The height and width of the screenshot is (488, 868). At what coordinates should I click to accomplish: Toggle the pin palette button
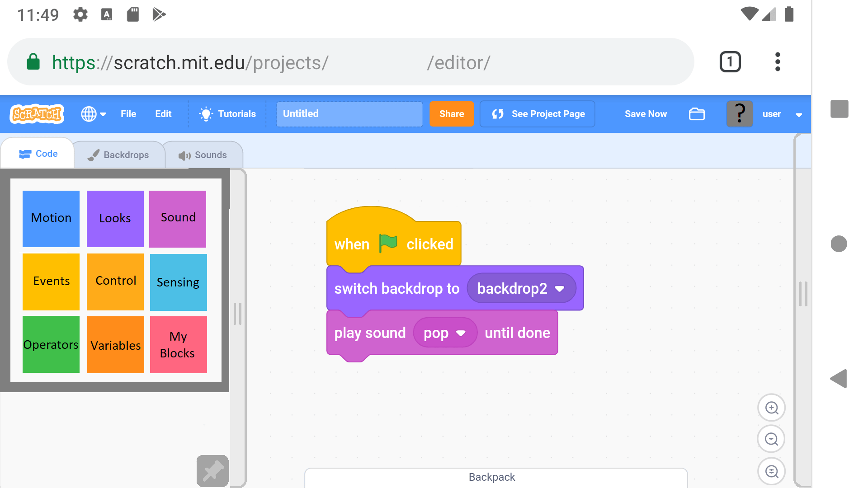pos(212,471)
